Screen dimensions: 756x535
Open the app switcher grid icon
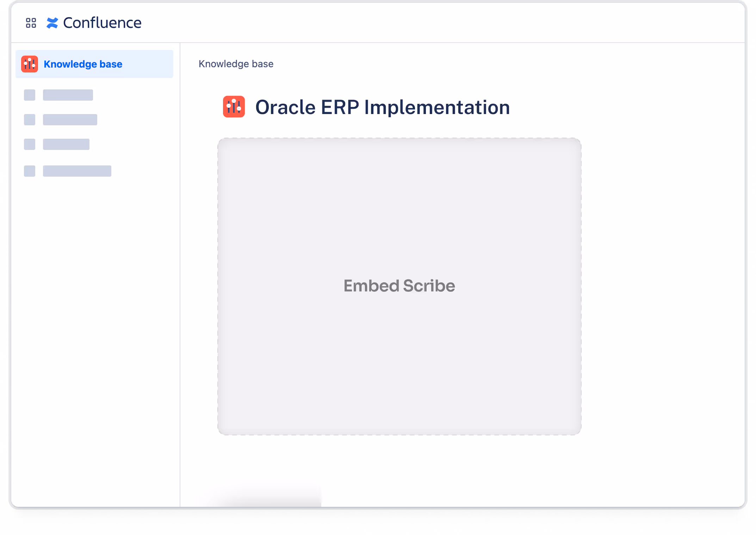31,23
